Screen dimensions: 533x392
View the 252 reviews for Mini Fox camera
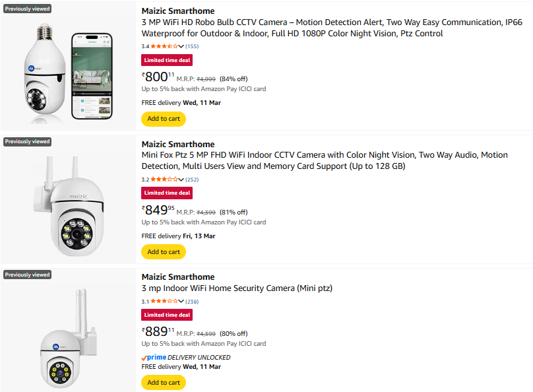tap(192, 179)
